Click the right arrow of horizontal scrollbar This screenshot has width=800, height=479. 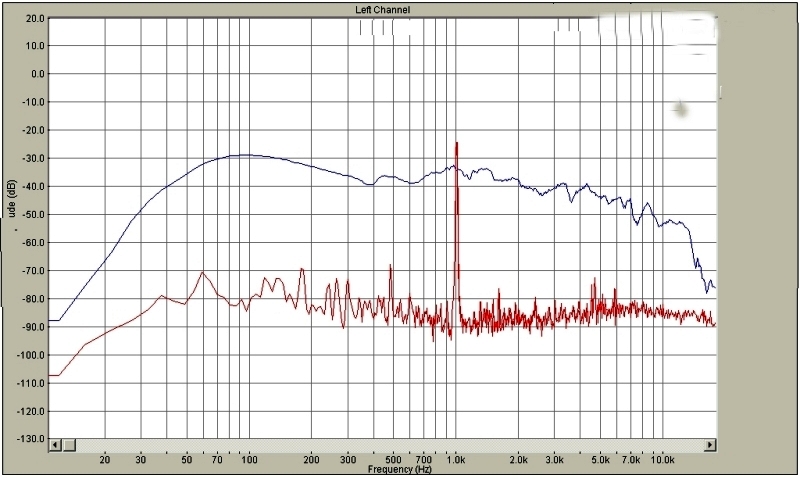coord(710,444)
